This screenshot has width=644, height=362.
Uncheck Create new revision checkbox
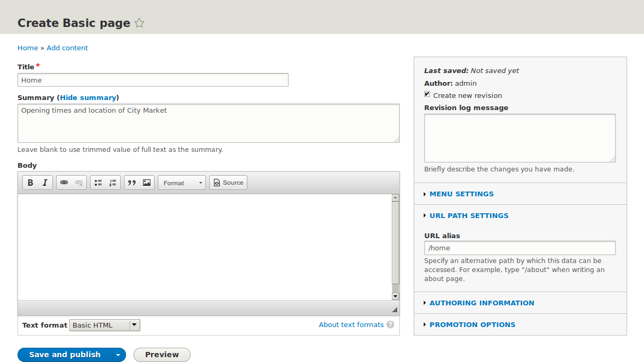[427, 95]
